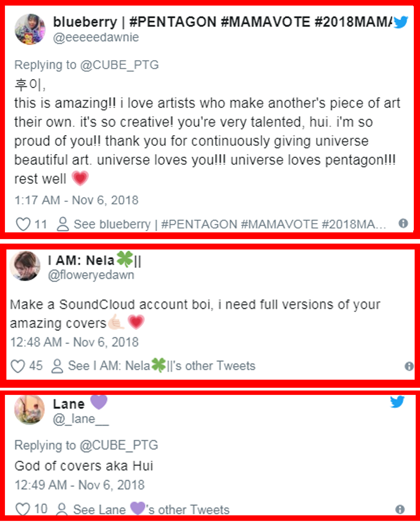This screenshot has height=525, width=420.
Task: Open the @floweryedawn handle link
Action: pos(91,275)
